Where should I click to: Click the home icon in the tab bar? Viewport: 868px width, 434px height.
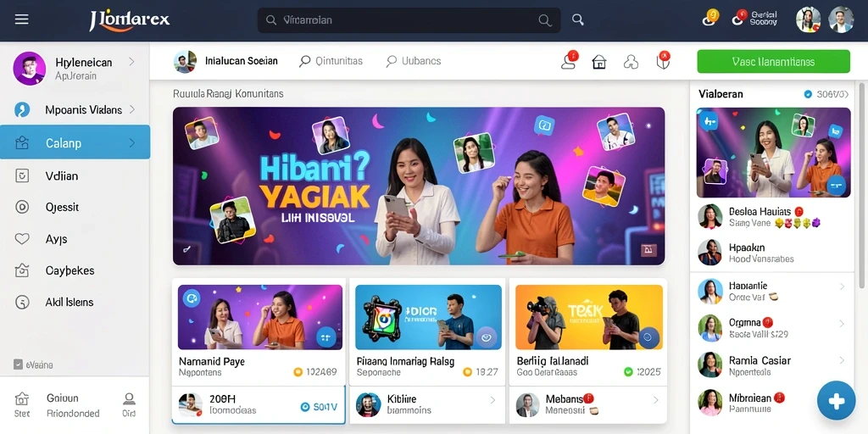(599, 61)
